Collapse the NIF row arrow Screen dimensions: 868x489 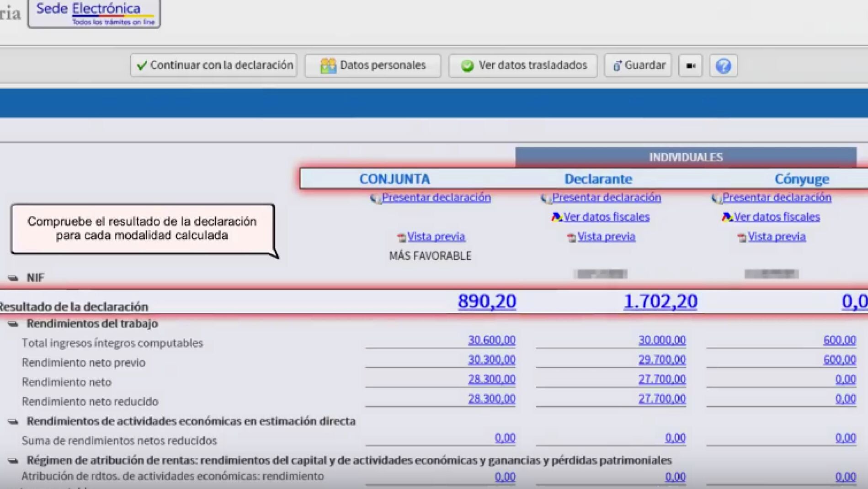click(13, 278)
